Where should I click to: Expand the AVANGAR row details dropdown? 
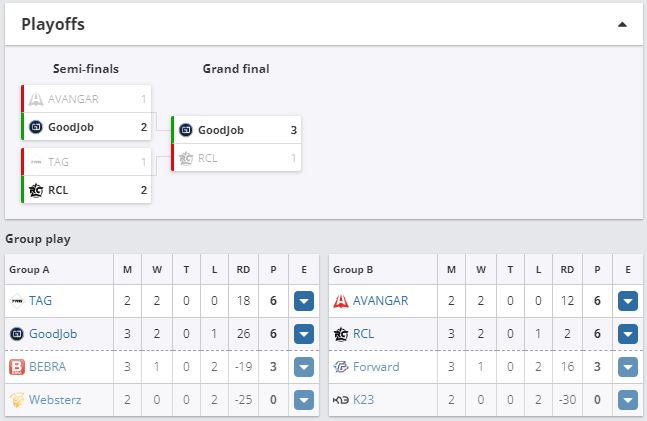click(628, 301)
